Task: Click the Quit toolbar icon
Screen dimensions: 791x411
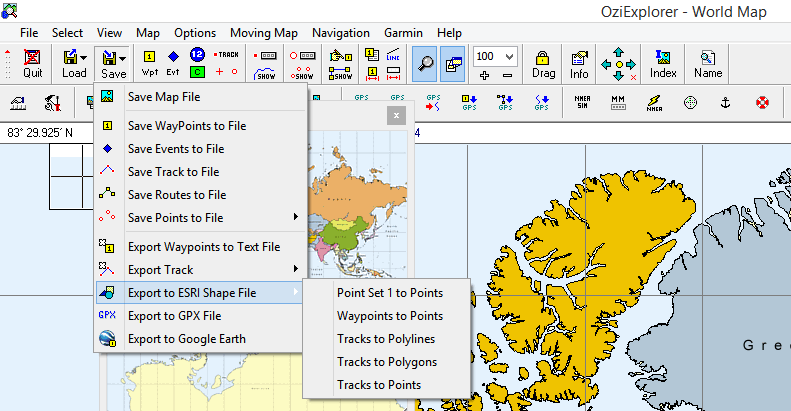Action: tap(32, 64)
